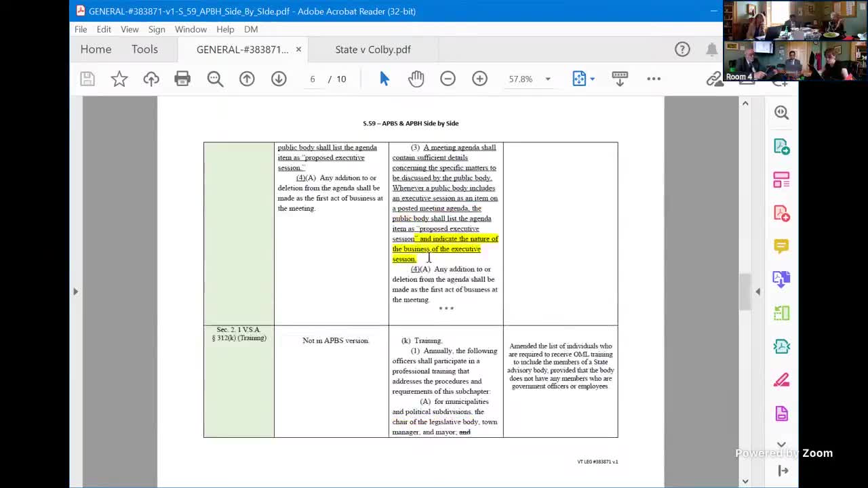The height and width of the screenshot is (488, 868).
Task: Collapse the right tools pane
Action: click(x=758, y=291)
